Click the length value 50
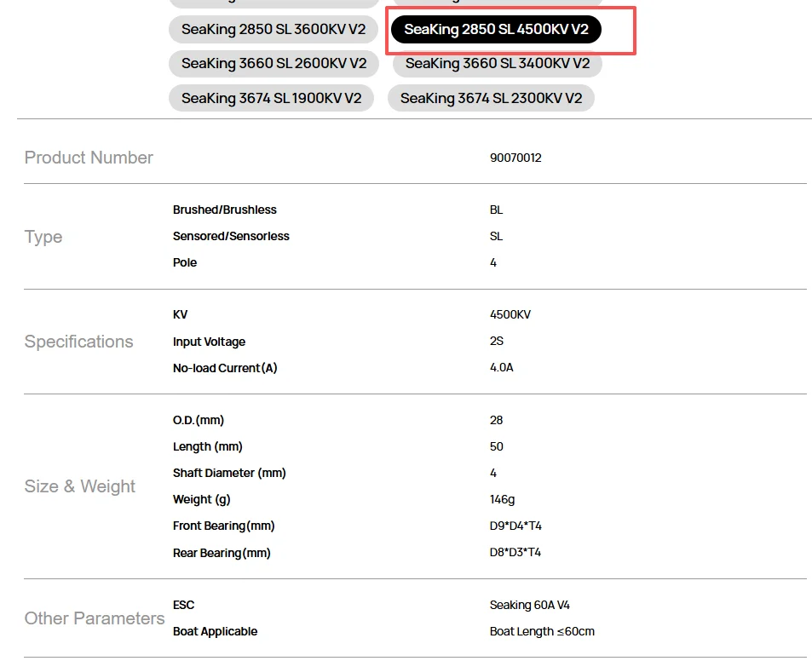Viewport: 812px width, 661px height. (496, 446)
